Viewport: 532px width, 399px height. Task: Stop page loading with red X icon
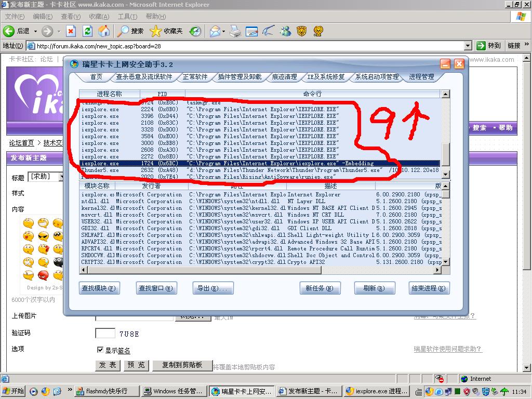(71, 31)
